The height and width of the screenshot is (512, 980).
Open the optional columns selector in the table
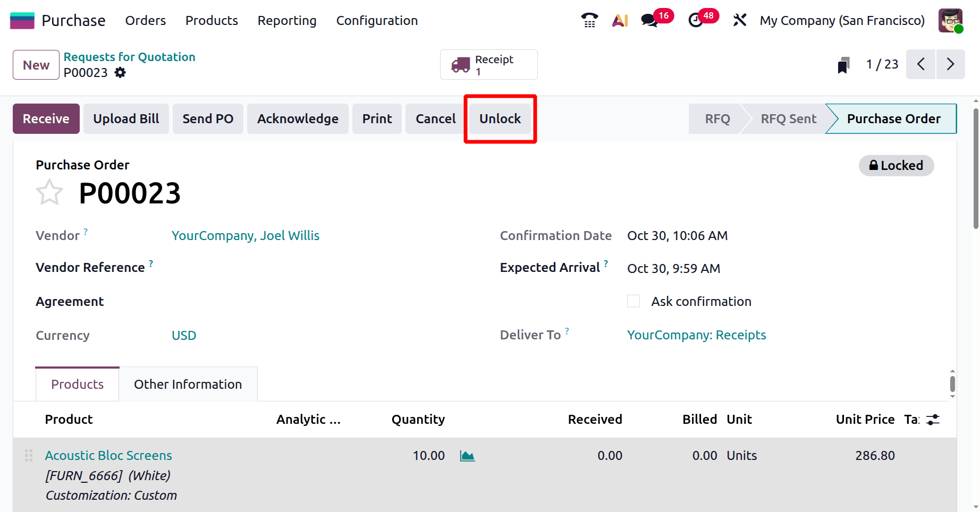[x=932, y=420]
